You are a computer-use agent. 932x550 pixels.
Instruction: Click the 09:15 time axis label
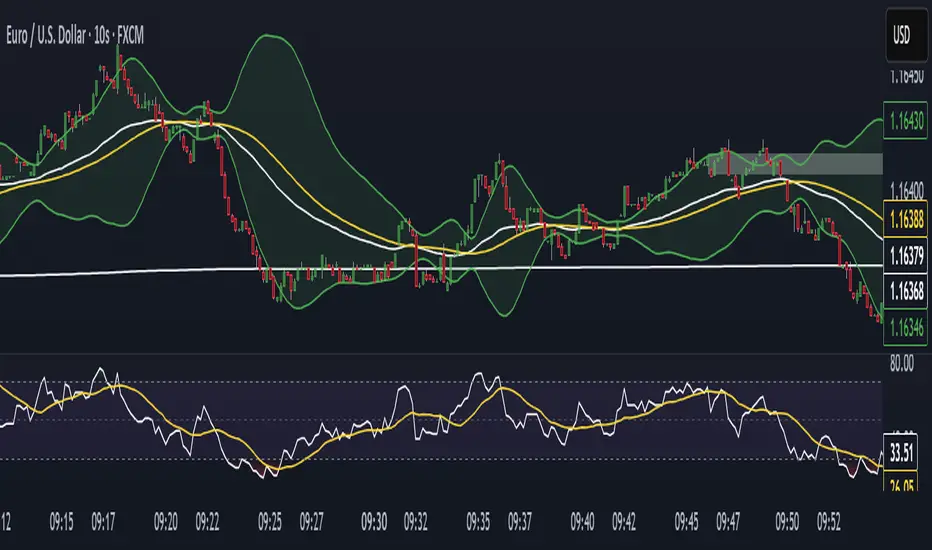pos(62,521)
